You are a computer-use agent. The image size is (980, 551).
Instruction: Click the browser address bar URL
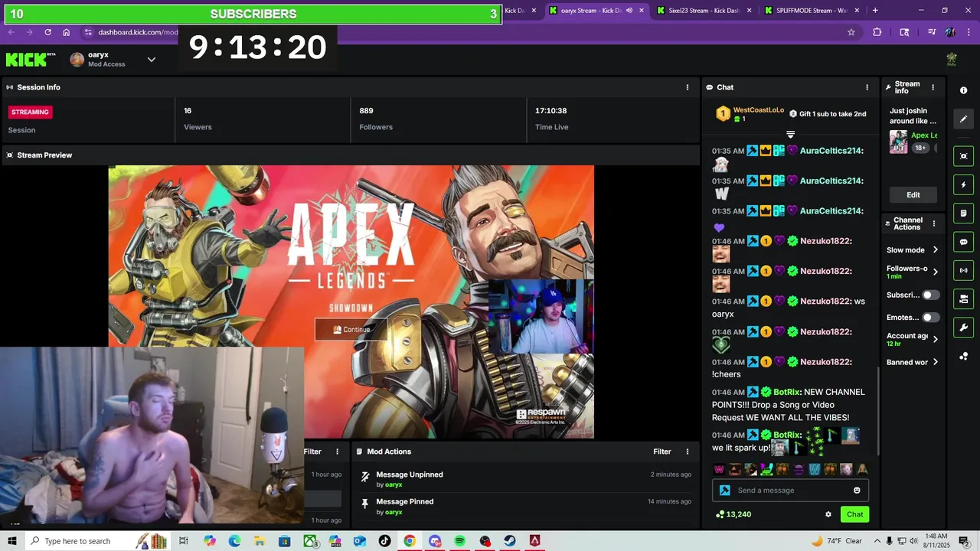pos(138,32)
